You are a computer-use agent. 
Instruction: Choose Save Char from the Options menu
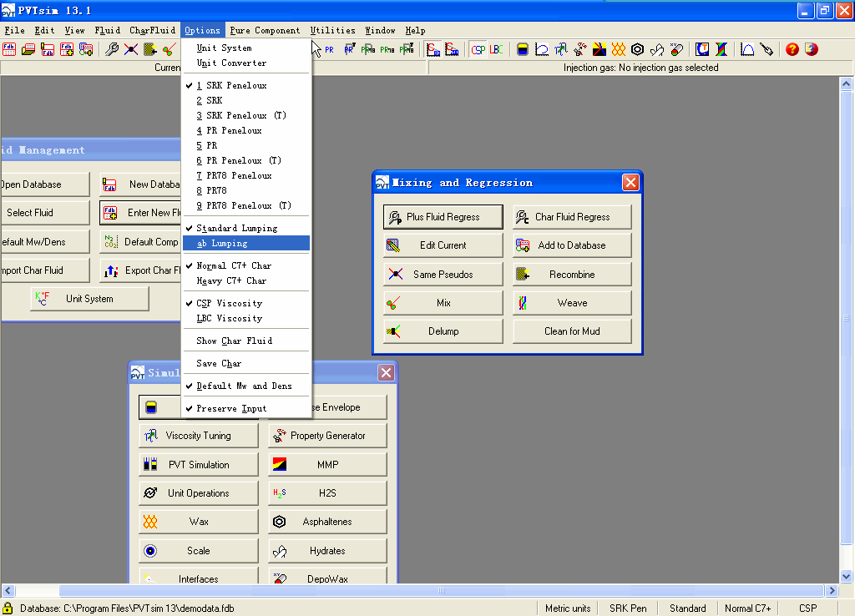(x=246, y=364)
